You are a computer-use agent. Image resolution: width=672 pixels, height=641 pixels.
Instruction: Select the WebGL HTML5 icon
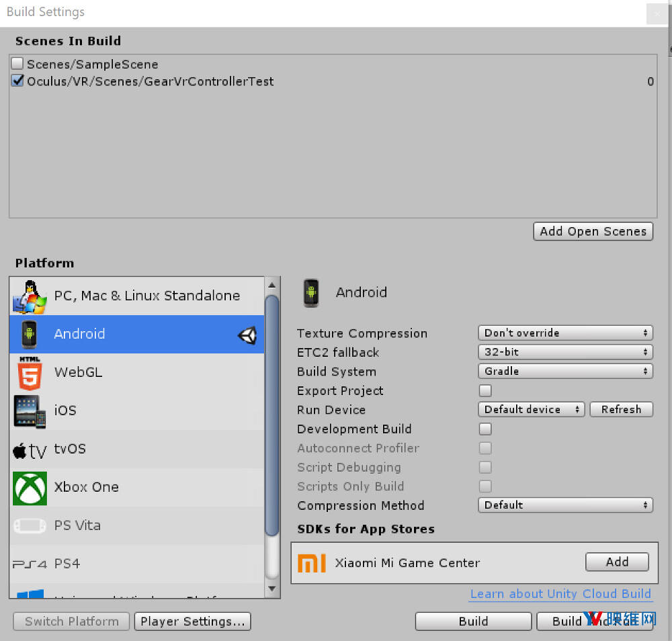[x=30, y=372]
